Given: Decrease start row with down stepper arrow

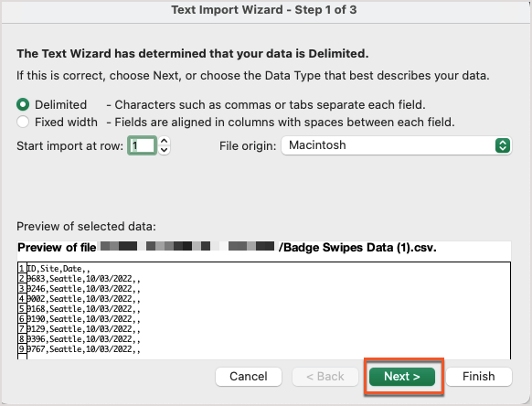Looking at the screenshot, I should pyautogui.click(x=165, y=150).
